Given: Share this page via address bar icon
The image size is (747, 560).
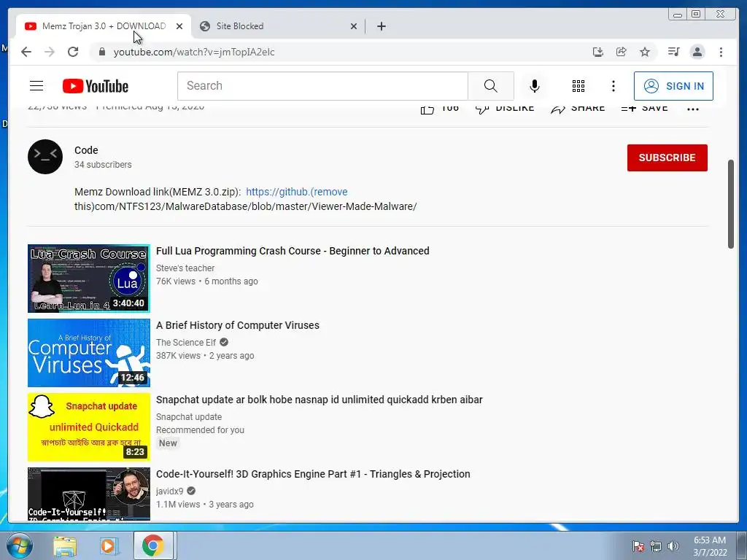Looking at the screenshot, I should click(622, 52).
